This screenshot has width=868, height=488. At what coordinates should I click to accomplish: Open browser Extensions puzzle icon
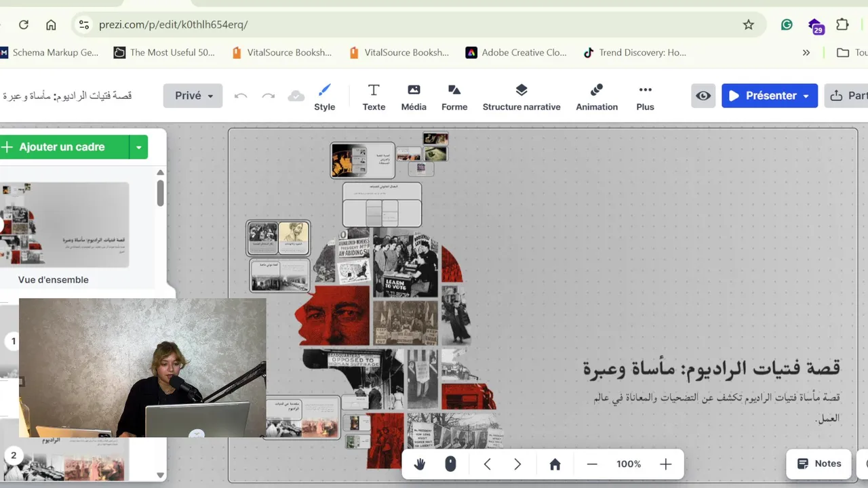pos(842,25)
